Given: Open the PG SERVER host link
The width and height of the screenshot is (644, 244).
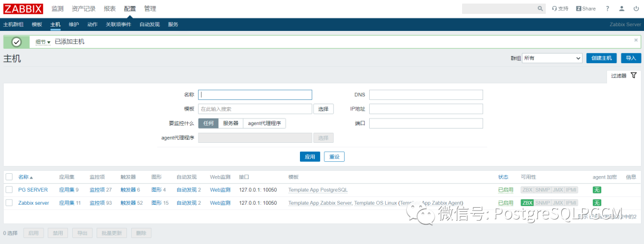Looking at the screenshot, I should click(x=33, y=190).
